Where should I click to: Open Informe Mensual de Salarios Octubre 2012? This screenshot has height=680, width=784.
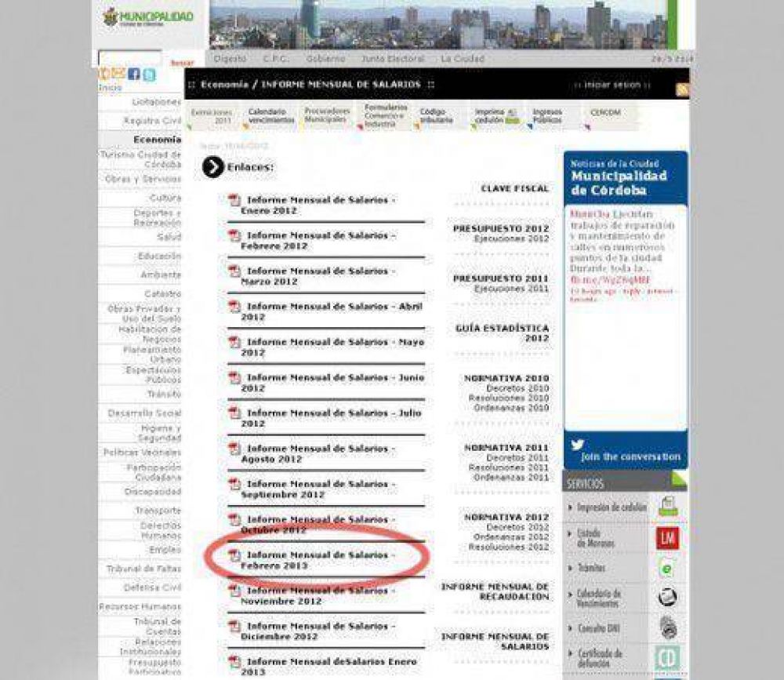318,525
